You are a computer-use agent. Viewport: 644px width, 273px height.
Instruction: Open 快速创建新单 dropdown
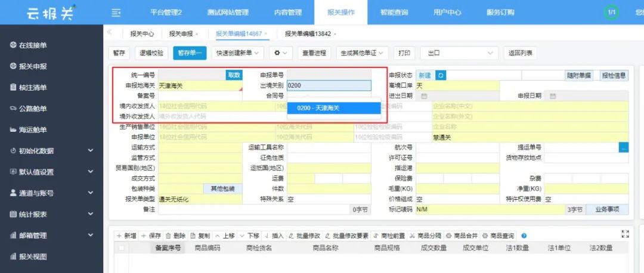click(237, 53)
